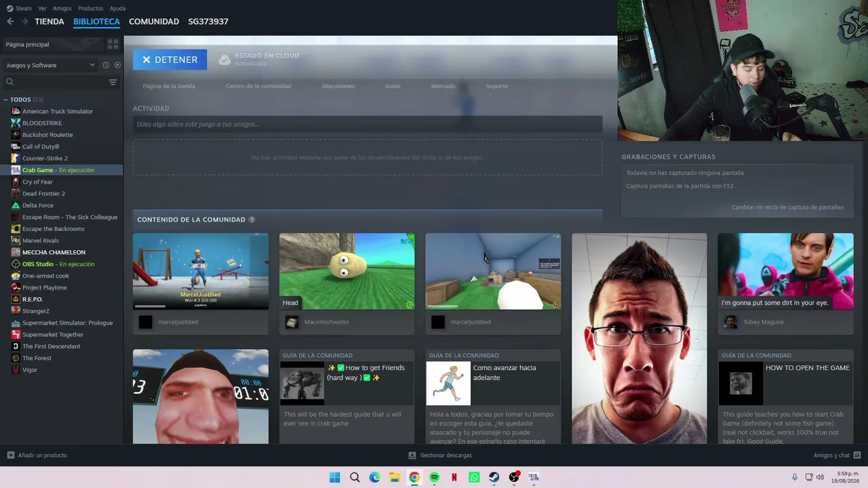Open the Amigos menu

pos(62,8)
